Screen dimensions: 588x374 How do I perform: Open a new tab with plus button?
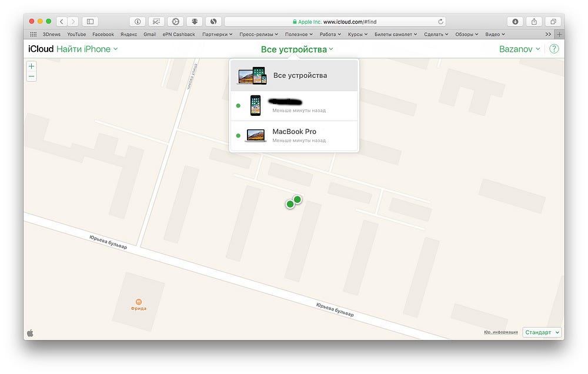click(x=559, y=34)
